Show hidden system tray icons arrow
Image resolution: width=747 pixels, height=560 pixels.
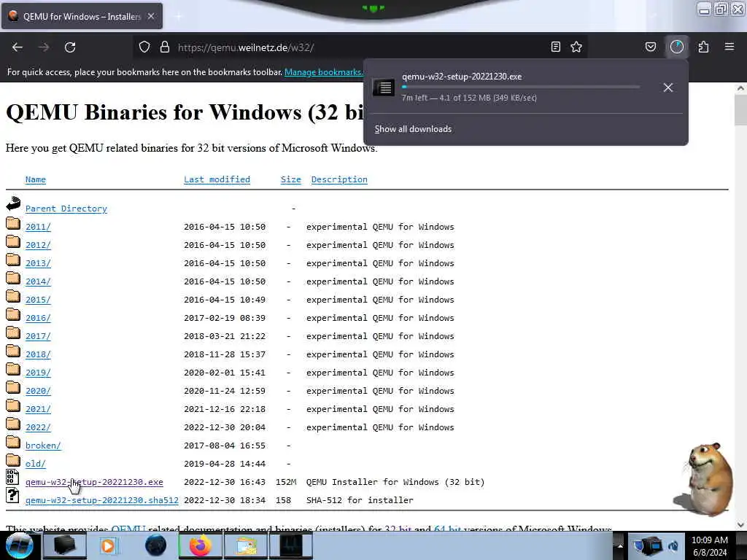(620, 545)
